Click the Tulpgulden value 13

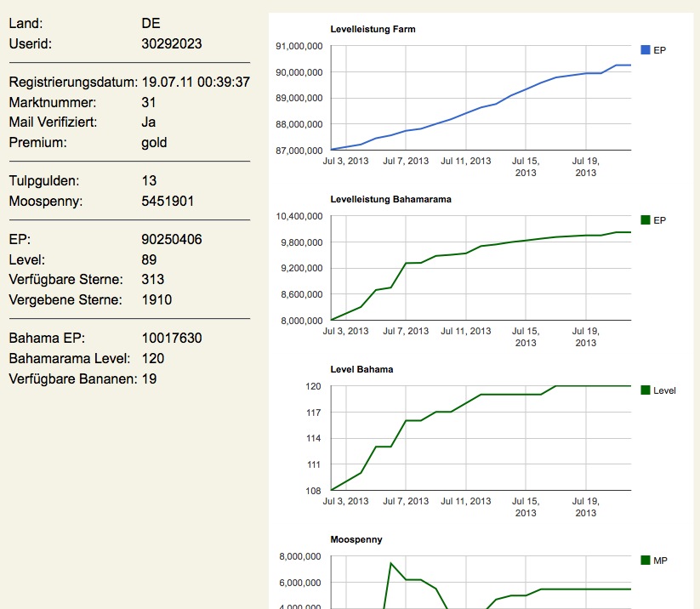[149, 181]
